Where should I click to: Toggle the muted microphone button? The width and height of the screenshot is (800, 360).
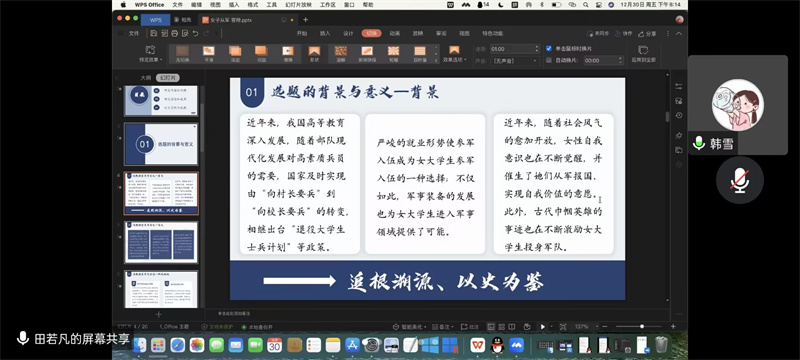point(739,180)
